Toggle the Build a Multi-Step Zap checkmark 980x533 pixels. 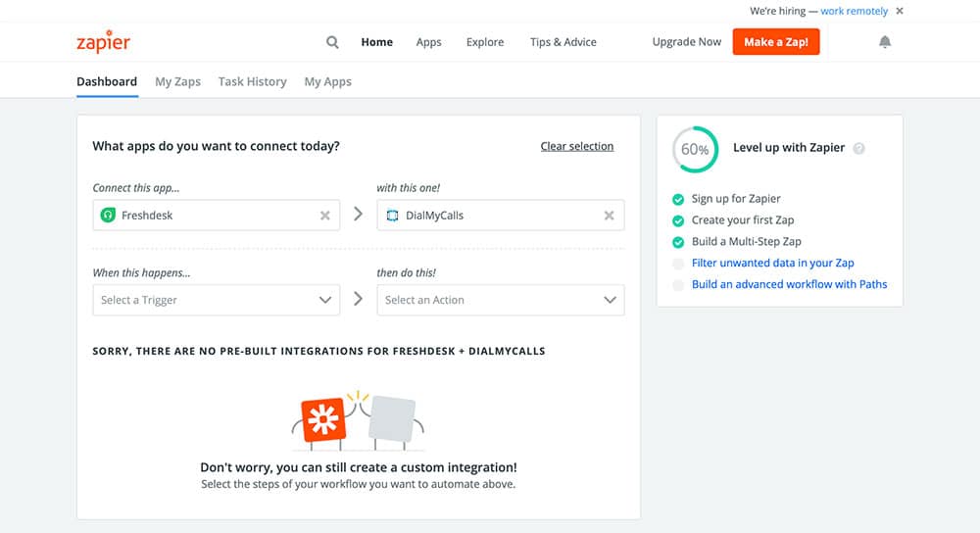coord(678,242)
